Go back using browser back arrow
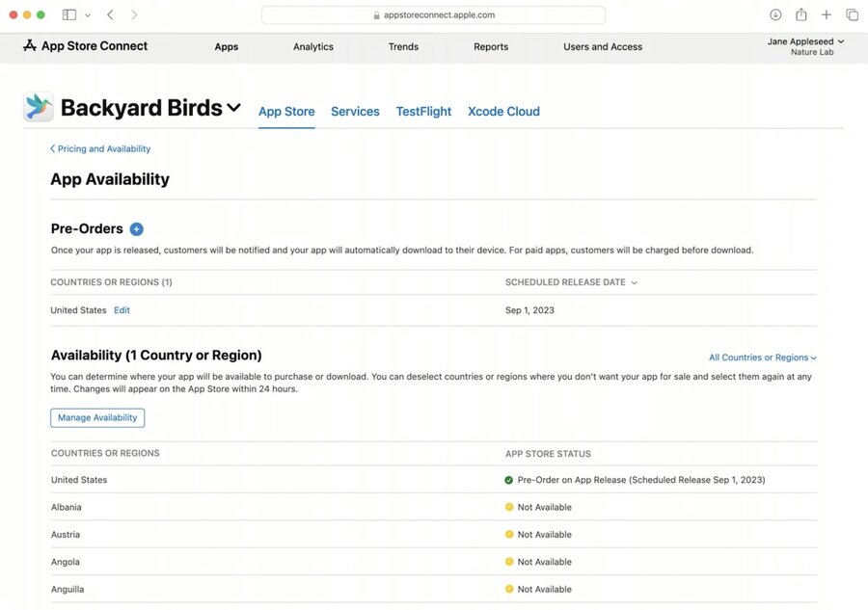 [x=110, y=14]
